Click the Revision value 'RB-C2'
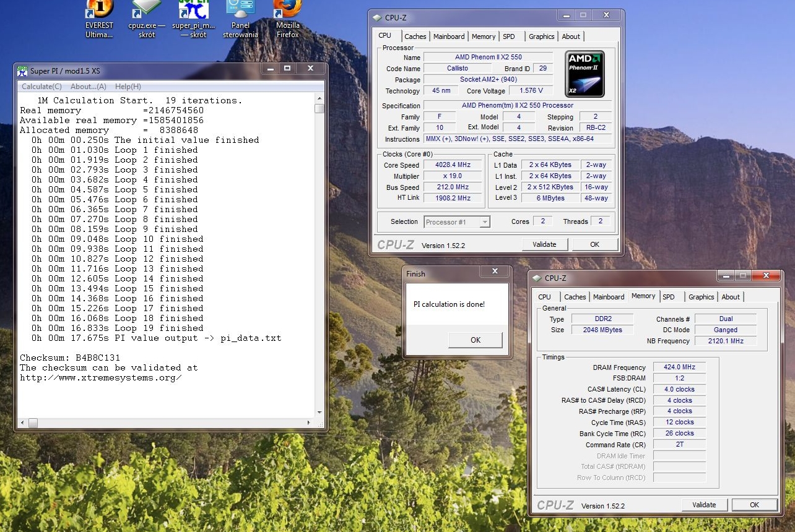 pos(595,127)
